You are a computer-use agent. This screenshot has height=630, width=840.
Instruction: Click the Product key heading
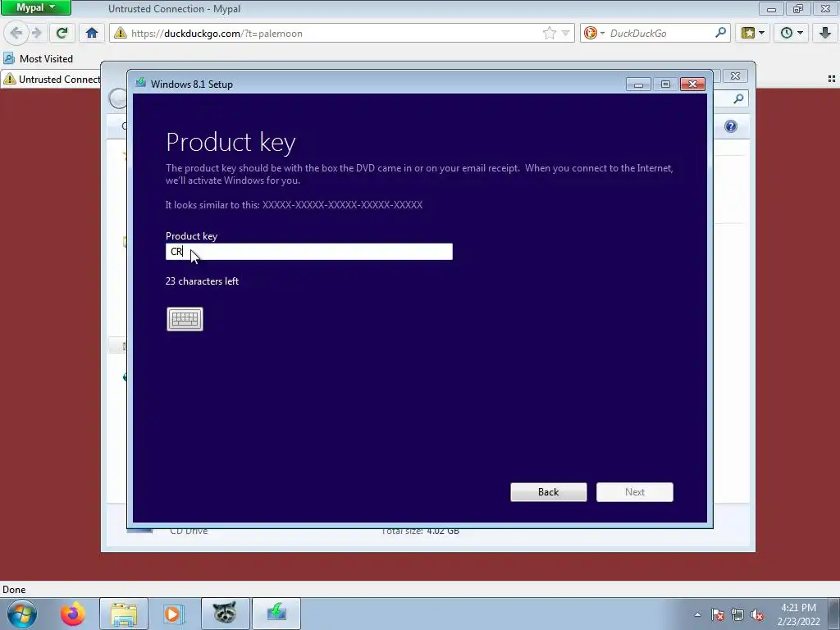(231, 143)
